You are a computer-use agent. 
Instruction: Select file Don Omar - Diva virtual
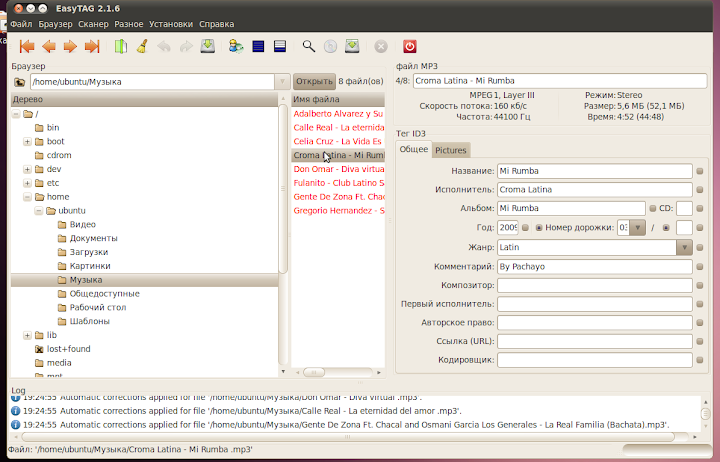click(x=338, y=169)
